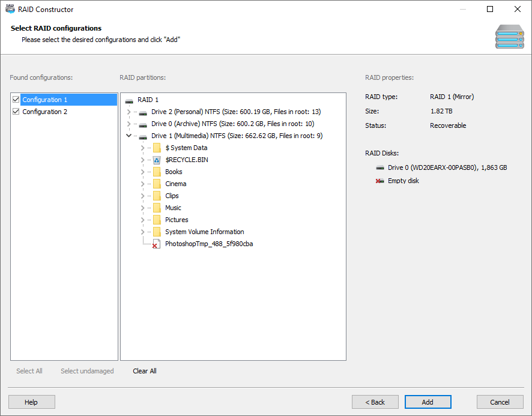The image size is (532, 416).
Task: Click the Clear All link
Action: coord(144,371)
